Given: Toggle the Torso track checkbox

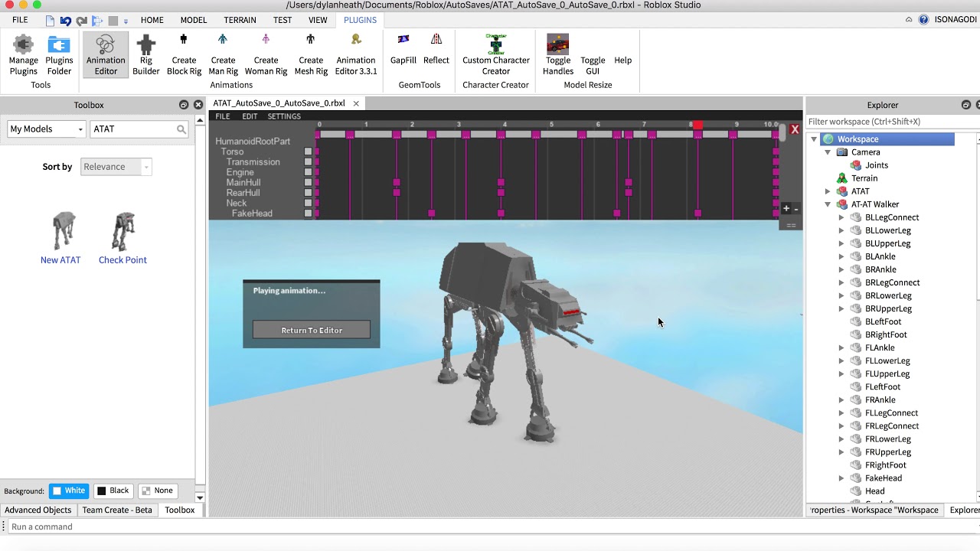Looking at the screenshot, I should click(x=309, y=152).
